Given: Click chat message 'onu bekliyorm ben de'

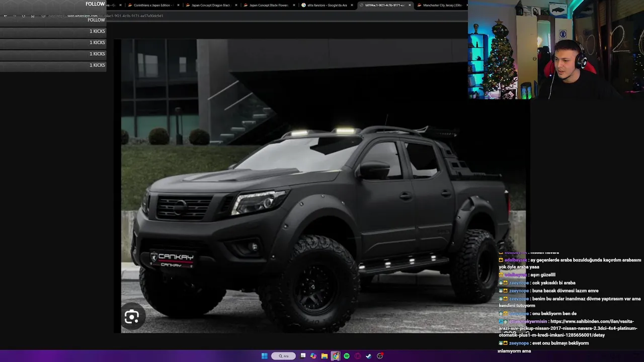Looking at the screenshot, I should (x=554, y=313).
